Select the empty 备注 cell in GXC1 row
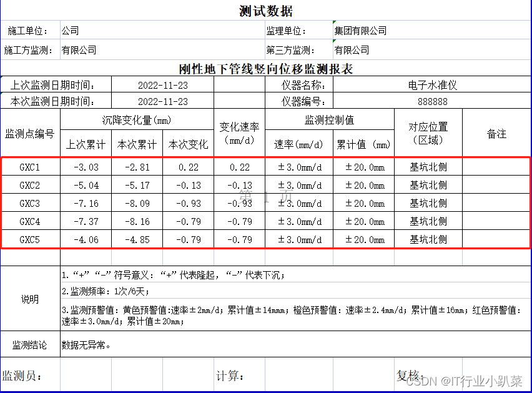The image size is (532, 393). pos(496,167)
